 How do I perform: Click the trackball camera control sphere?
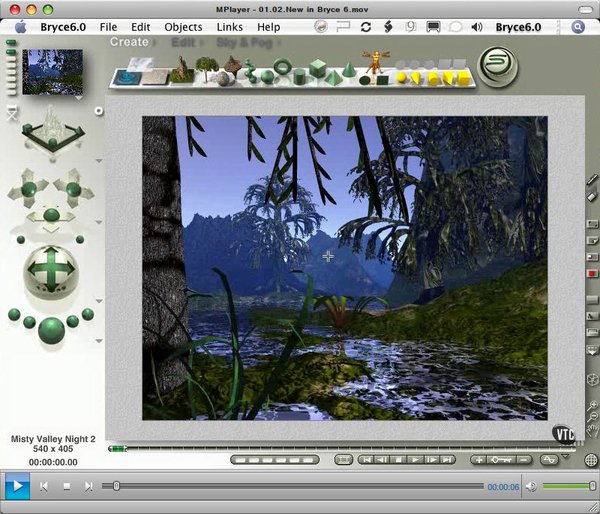(51, 271)
